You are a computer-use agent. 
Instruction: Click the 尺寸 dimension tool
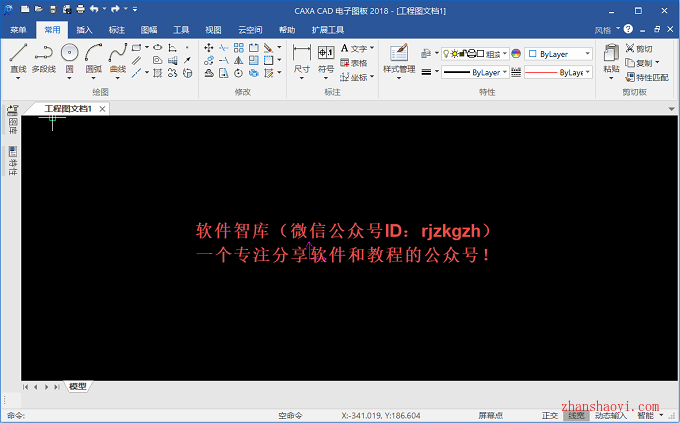point(302,59)
